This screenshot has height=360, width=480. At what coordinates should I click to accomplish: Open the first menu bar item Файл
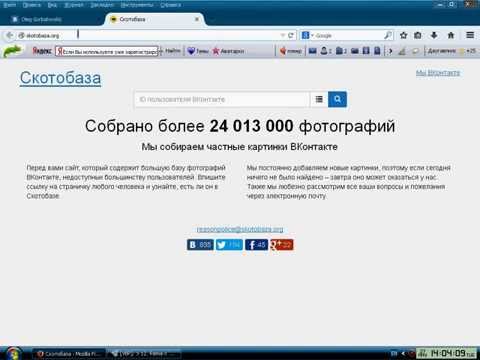tap(9, 5)
